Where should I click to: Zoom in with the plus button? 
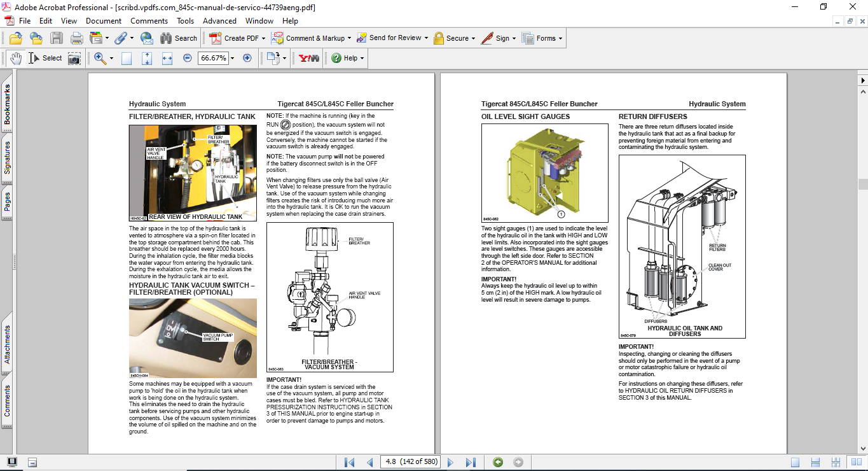point(247,58)
